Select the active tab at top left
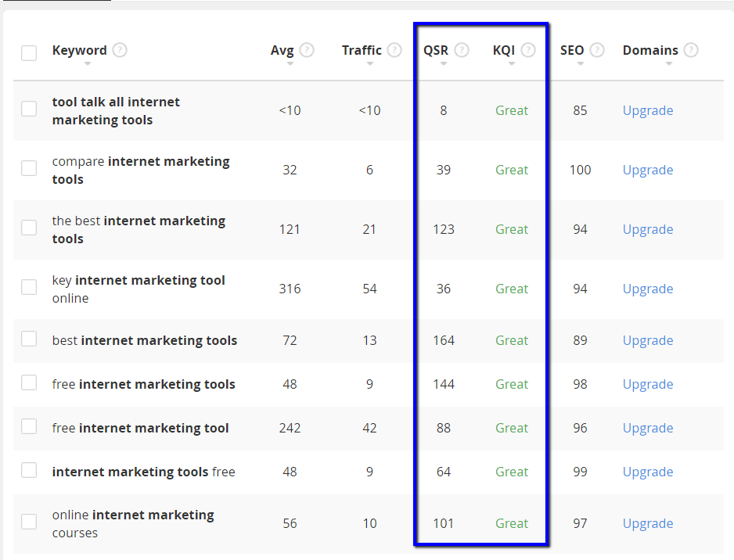734x560 pixels. click(x=57, y=2)
